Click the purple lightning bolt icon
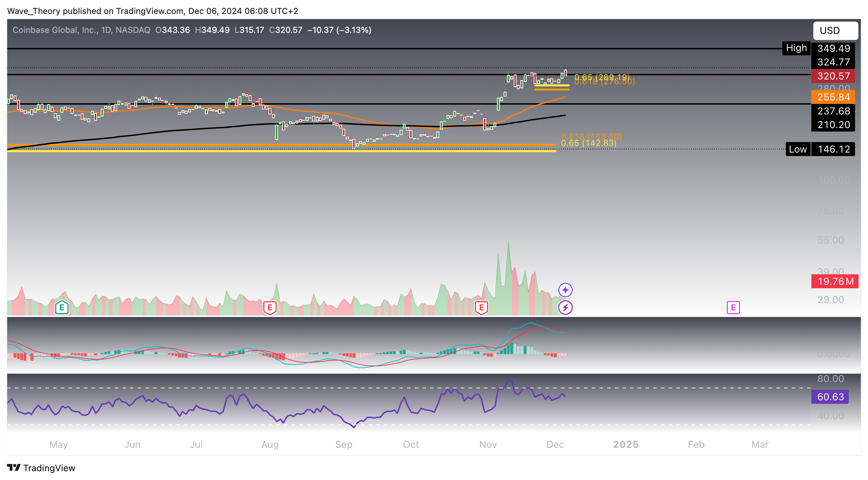This screenshot has height=480, width=868. pyautogui.click(x=565, y=308)
